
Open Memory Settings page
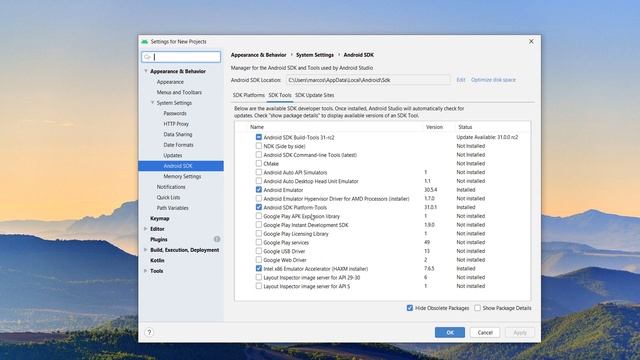[x=182, y=176]
